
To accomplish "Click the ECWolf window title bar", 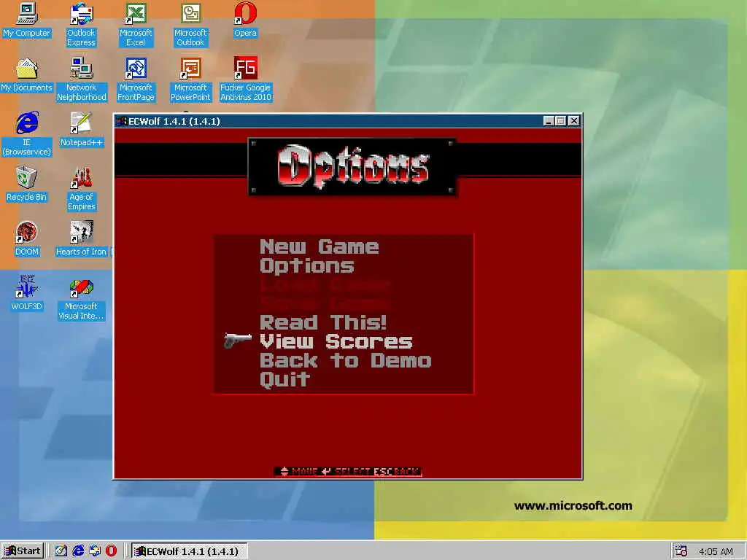I will tap(348, 121).
